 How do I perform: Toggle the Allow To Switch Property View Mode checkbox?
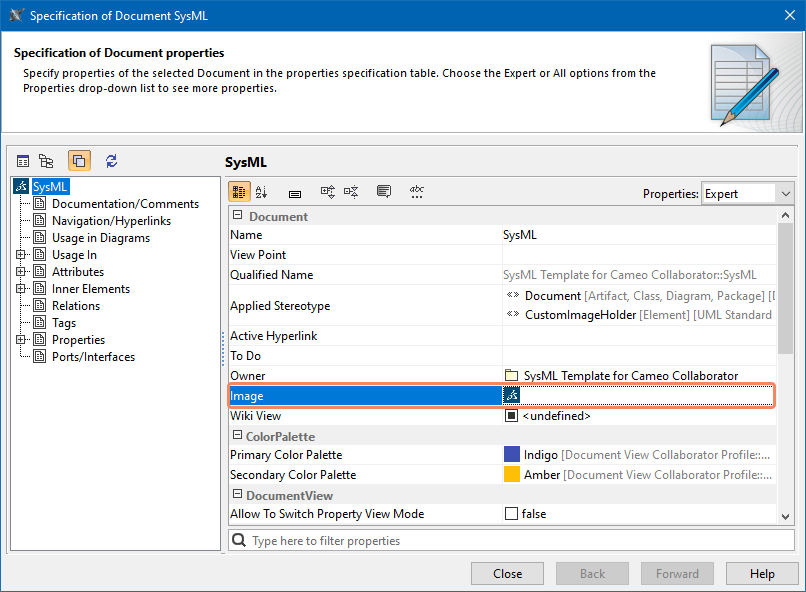click(x=512, y=514)
